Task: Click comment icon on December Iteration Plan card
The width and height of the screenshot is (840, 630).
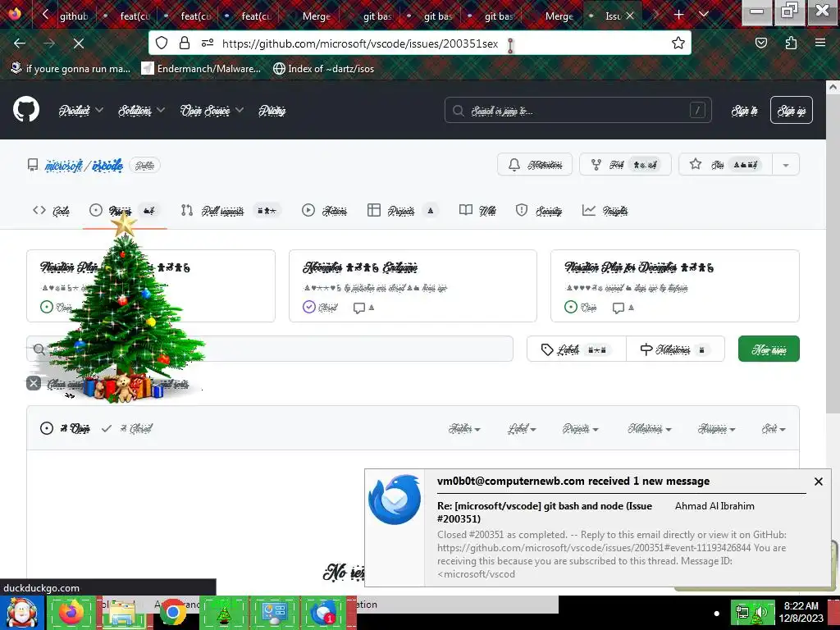Action: [619, 308]
